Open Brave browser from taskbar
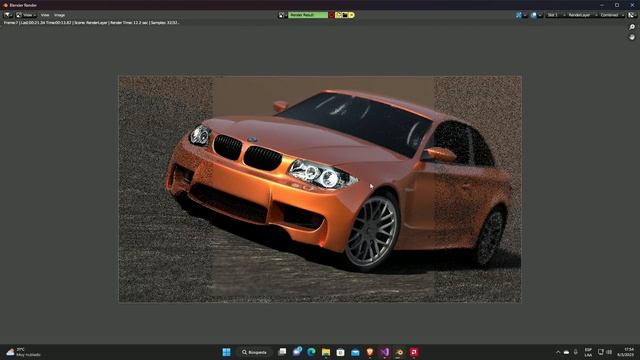The height and width of the screenshot is (360, 640). tap(370, 352)
